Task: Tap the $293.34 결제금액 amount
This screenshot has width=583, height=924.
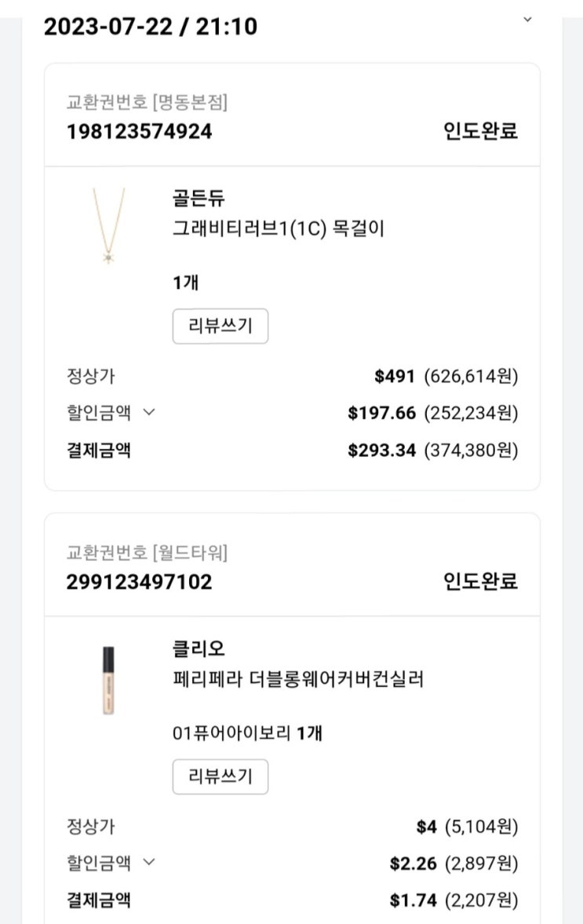Action: click(381, 451)
